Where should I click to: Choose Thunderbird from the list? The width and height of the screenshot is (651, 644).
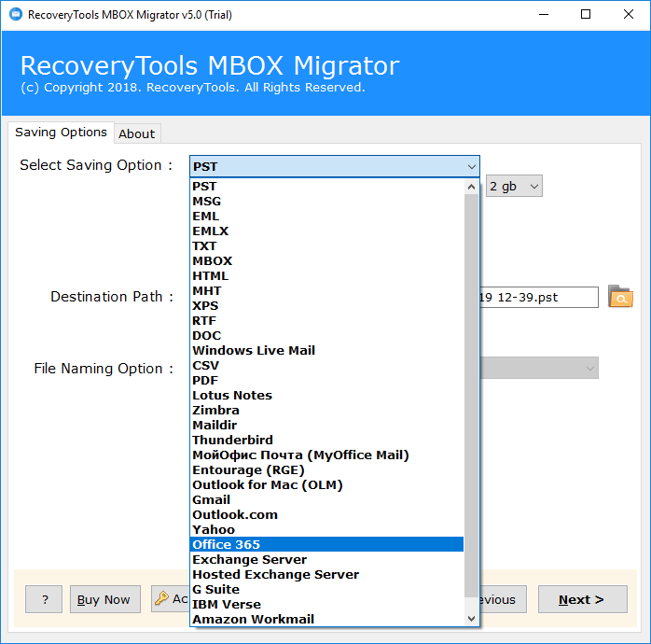click(326, 441)
